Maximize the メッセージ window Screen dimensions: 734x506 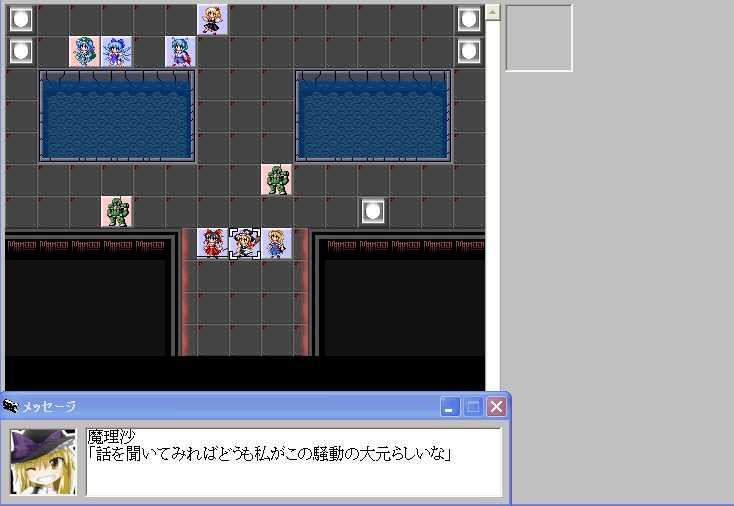pos(473,407)
